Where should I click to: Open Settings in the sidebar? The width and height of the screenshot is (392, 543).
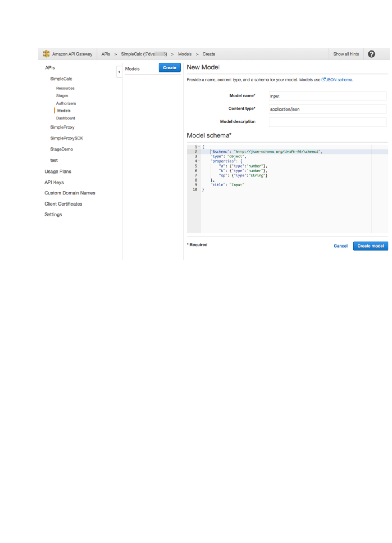[x=53, y=215]
